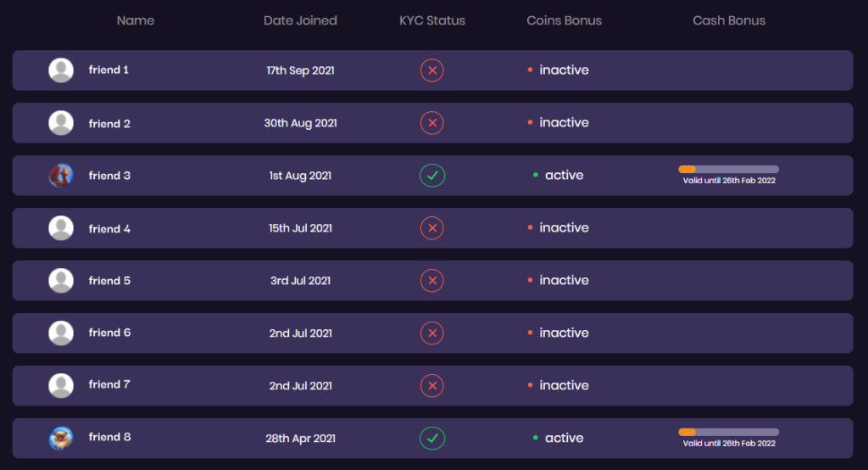Click friend 8's cash bonus progress bar

[728, 432]
